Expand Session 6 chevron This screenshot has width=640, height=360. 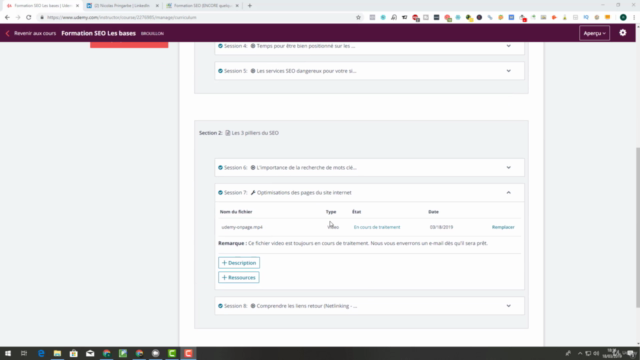click(x=509, y=168)
